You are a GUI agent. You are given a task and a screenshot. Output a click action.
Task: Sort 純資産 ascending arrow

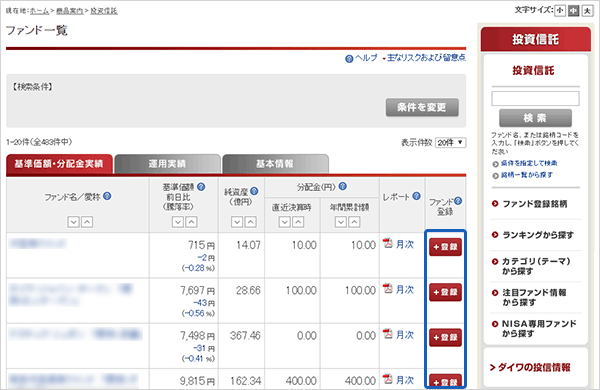pyautogui.click(x=251, y=222)
